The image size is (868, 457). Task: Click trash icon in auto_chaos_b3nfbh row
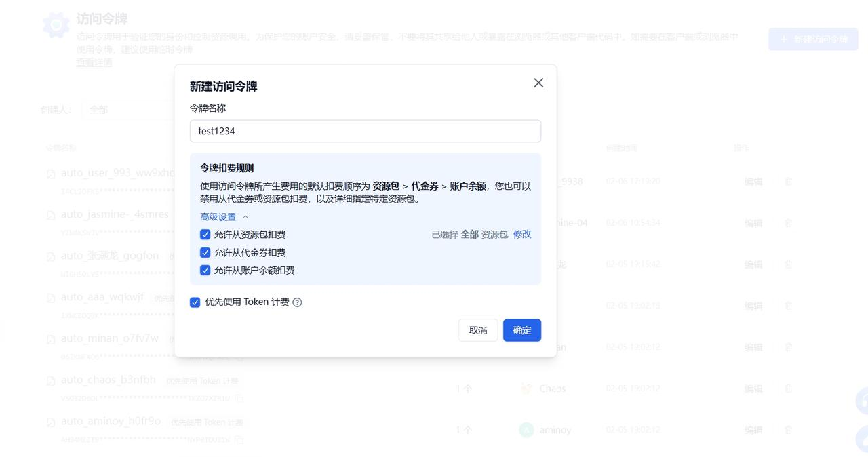[x=788, y=389]
